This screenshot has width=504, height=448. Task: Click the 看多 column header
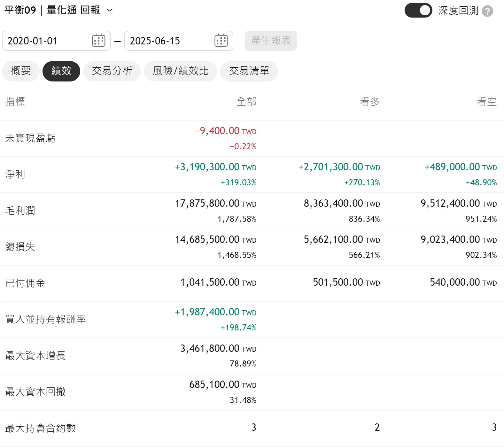click(x=370, y=102)
